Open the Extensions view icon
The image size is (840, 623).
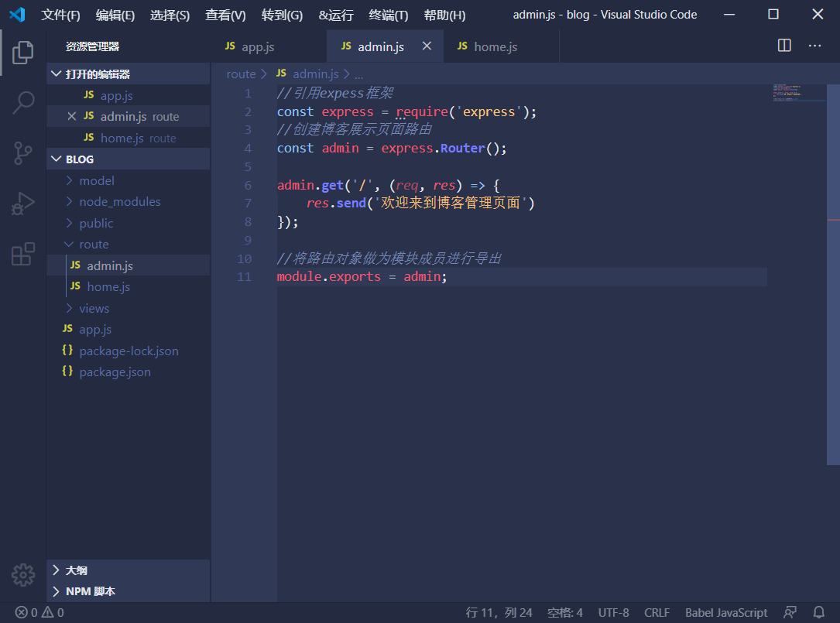click(x=23, y=254)
